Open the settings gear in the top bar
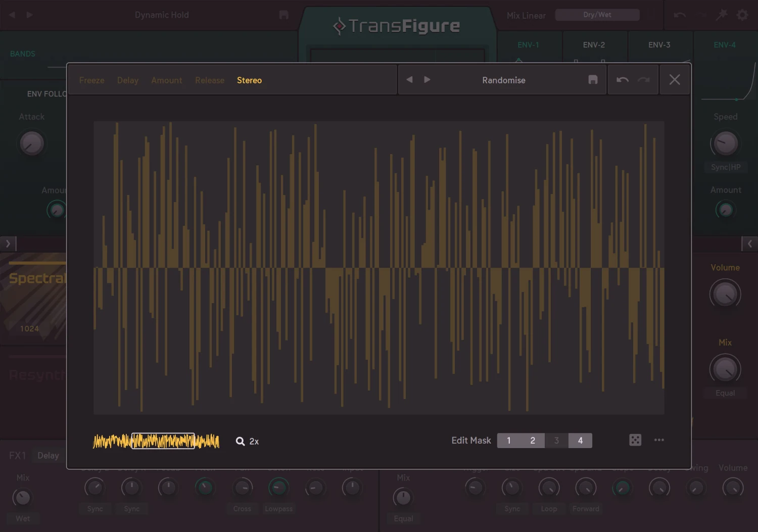 (742, 15)
